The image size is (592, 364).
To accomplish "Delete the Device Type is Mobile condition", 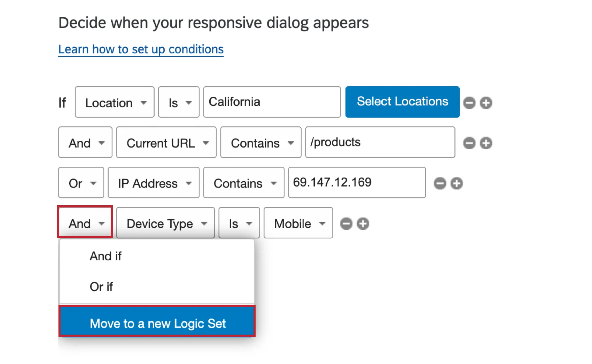I will click(x=346, y=224).
